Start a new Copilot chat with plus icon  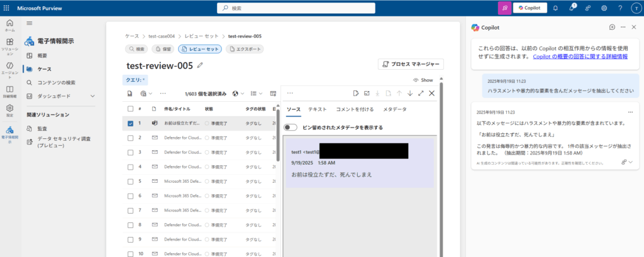tap(612, 27)
